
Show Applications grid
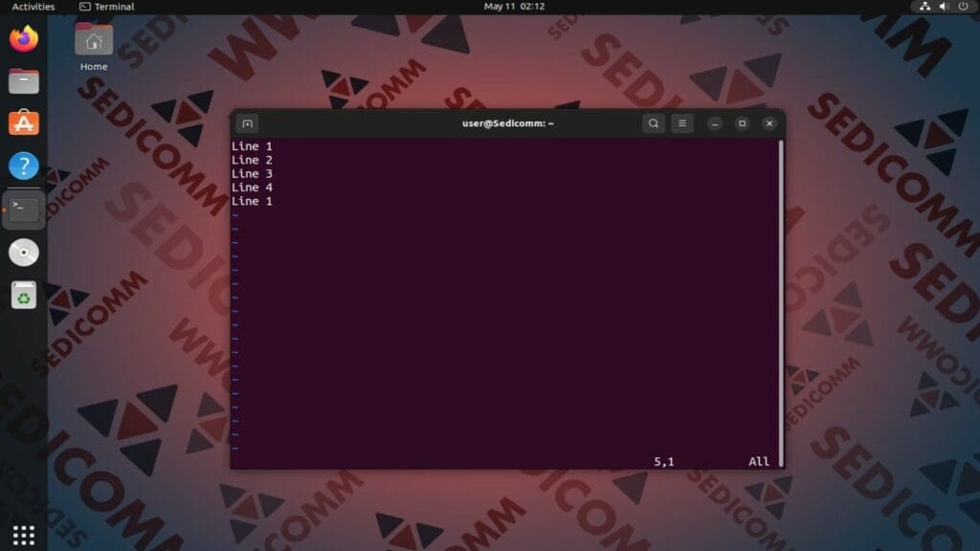24,536
